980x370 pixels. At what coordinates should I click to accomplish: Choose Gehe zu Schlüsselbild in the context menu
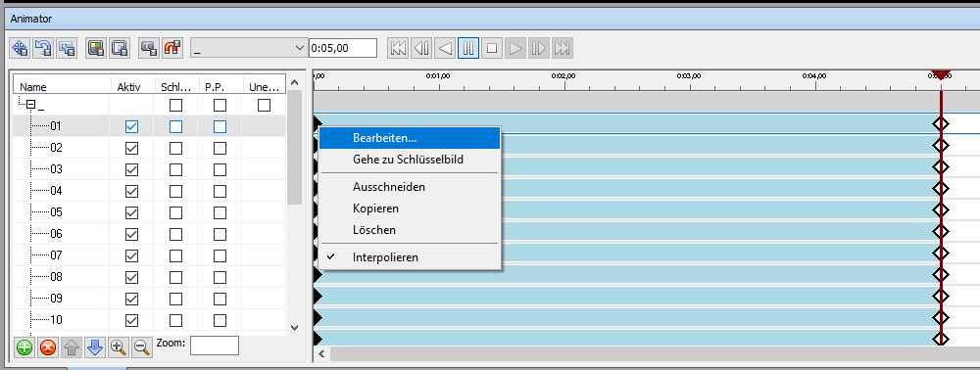[410, 160]
